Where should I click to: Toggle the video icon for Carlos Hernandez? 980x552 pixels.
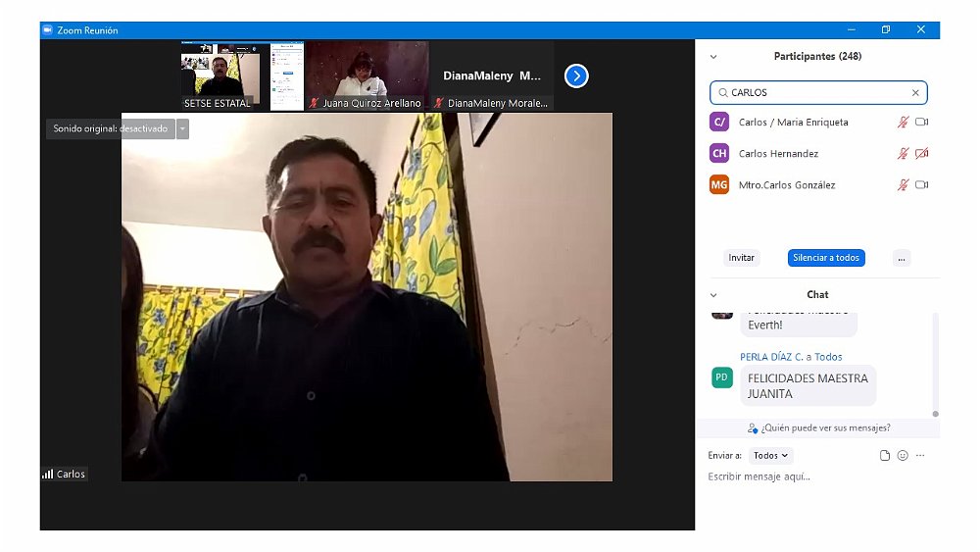921,154
